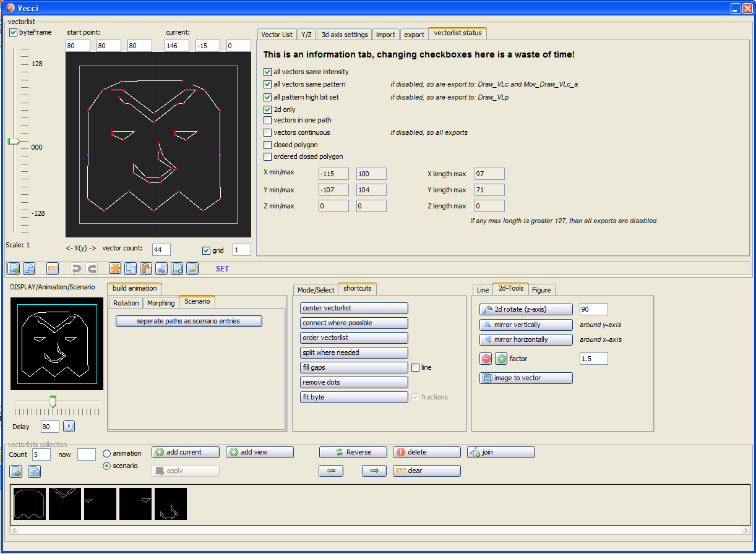Disable the grid checkbox

[207, 250]
